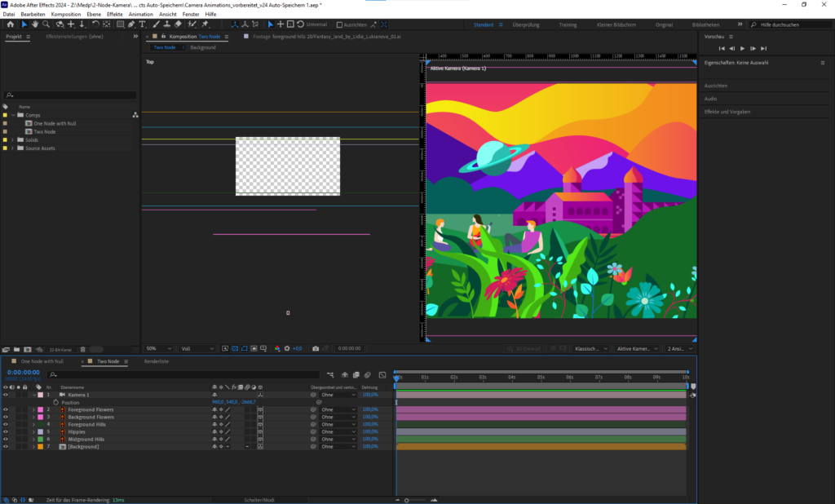835x504 pixels.
Task: Open the Komposition menu
Action: pos(65,14)
